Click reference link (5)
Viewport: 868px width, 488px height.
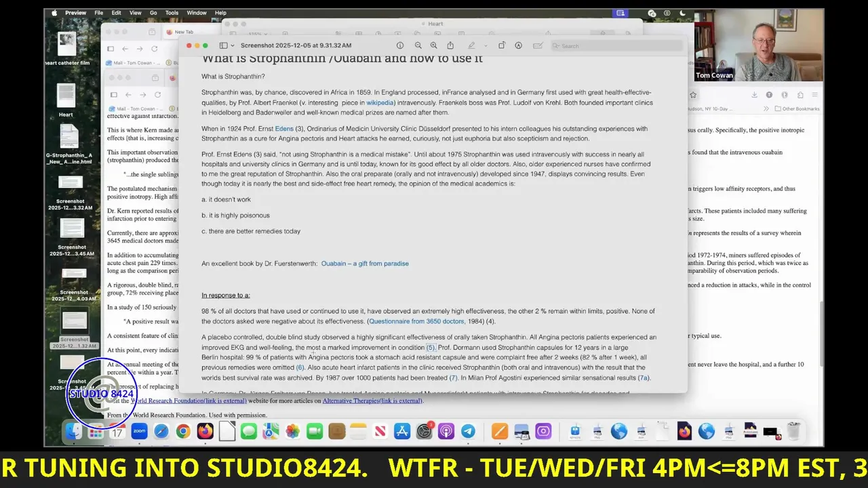pyautogui.click(x=431, y=348)
